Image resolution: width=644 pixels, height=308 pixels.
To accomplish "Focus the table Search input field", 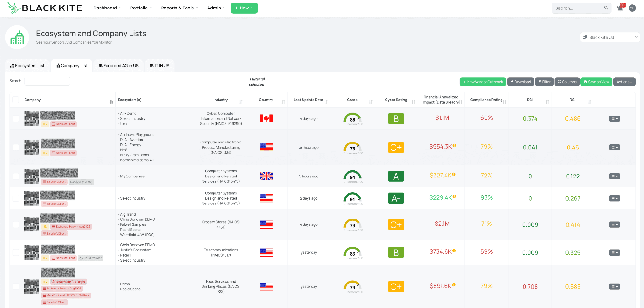I will pos(47,81).
